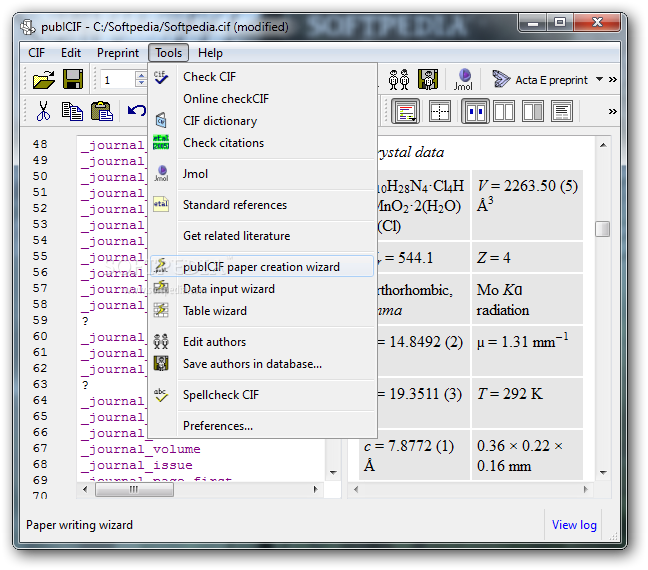Choose Save authors in database
This screenshot has height=570, width=648.
coord(262,364)
